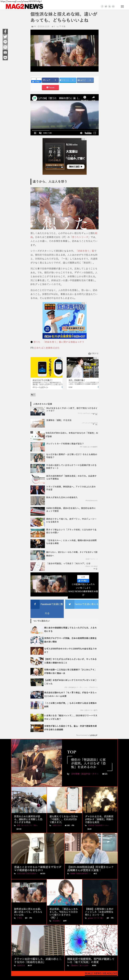This screenshot has height=980, width=129.
Task: Open the hamburger menu in the header
Action: point(122,6)
